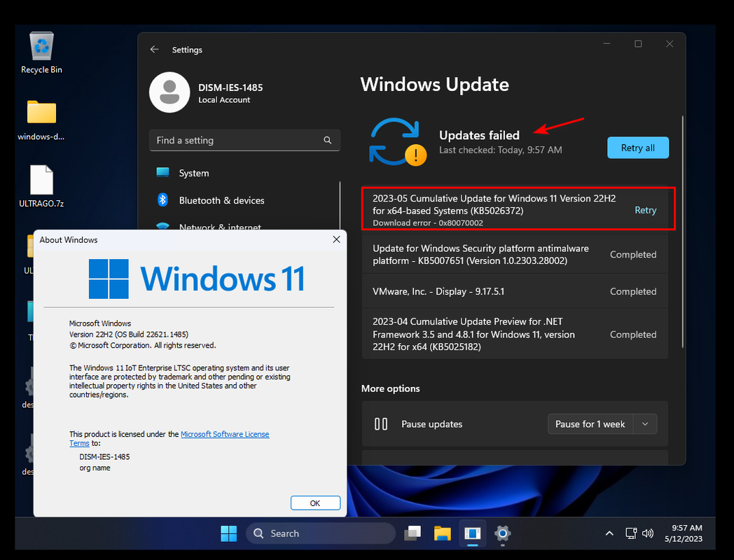Click the Updates failed heading
The image size is (734, 560).
(x=479, y=135)
